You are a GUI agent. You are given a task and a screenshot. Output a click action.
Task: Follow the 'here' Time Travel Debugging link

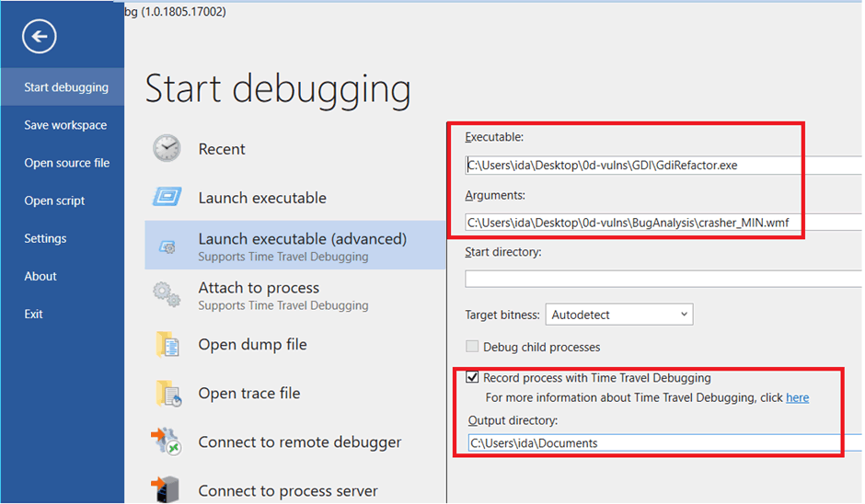797,397
